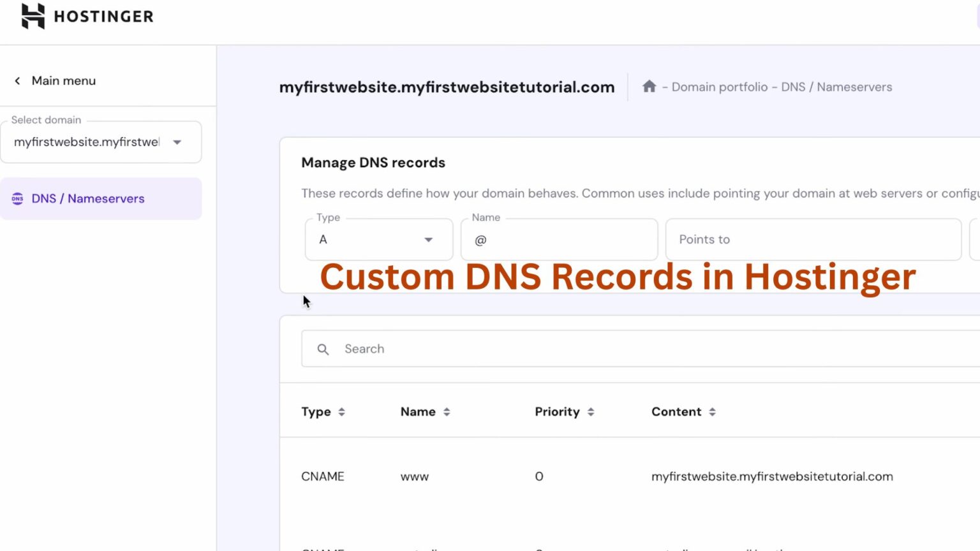980x551 pixels.
Task: Select DNS / Nameservers in the sidebar
Action: point(87,198)
